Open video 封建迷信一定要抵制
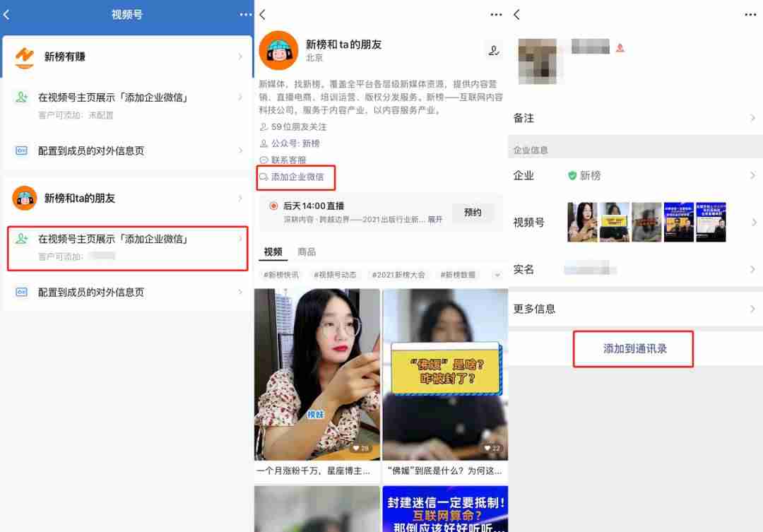 pos(445,509)
